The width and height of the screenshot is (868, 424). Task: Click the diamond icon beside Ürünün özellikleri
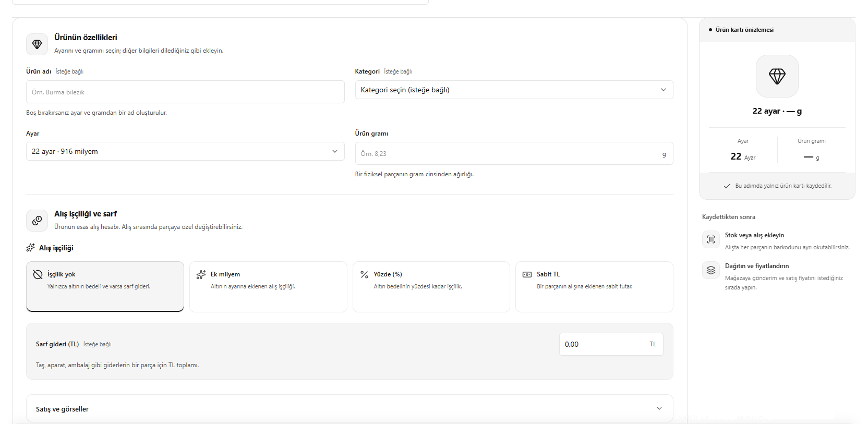point(37,44)
